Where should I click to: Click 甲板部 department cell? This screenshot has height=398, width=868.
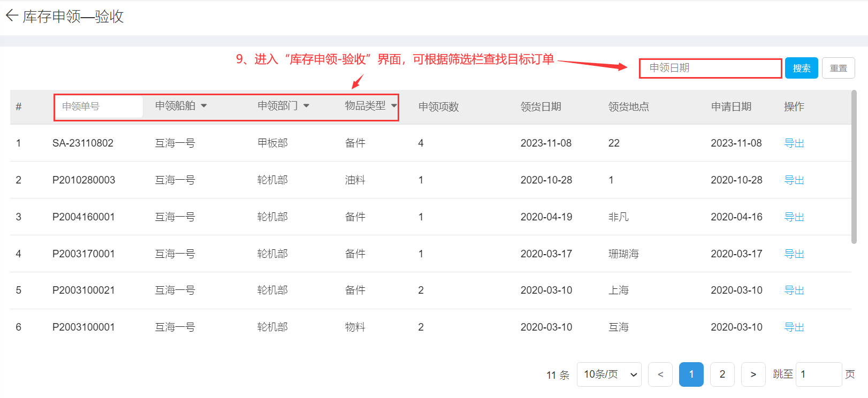point(272,143)
